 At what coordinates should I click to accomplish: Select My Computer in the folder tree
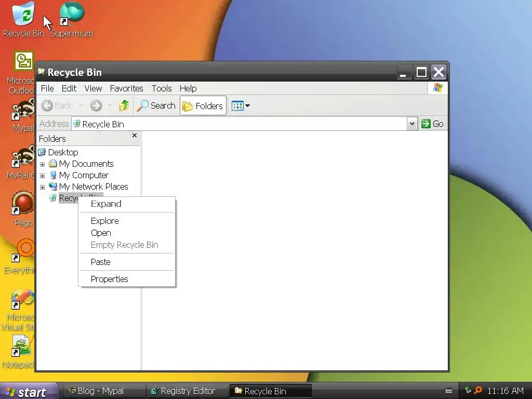click(84, 176)
